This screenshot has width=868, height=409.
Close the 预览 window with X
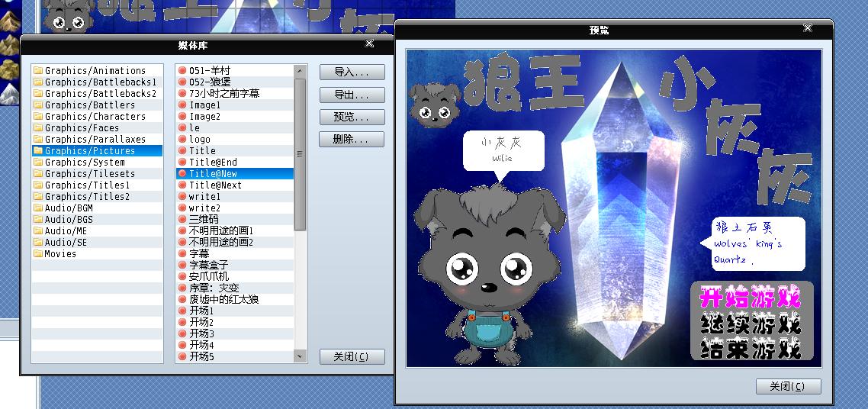[808, 27]
